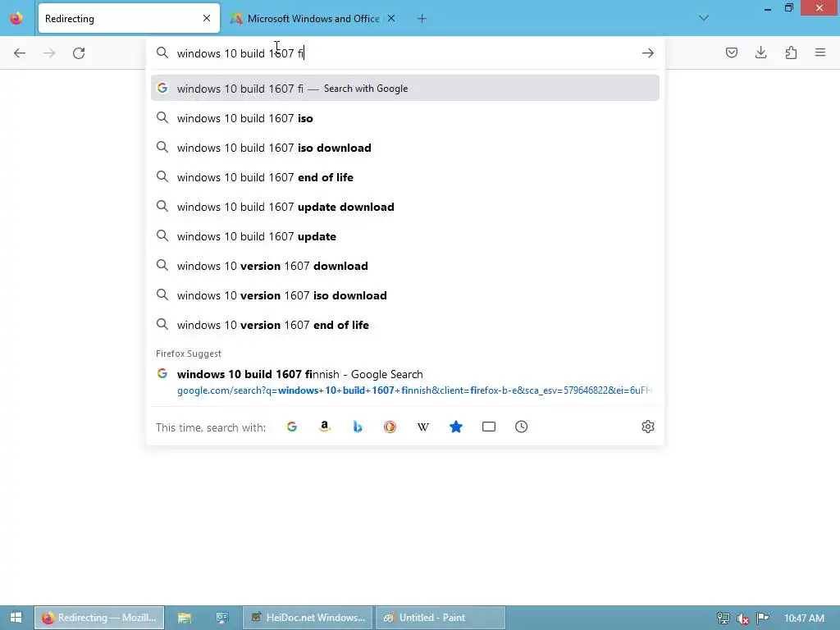The image size is (840, 630).
Task: Choose suggestion 'version 1607 iso download'
Action: click(405, 295)
